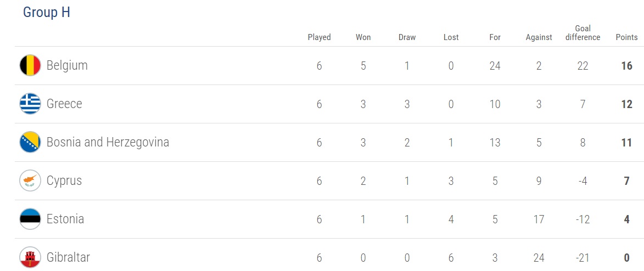This screenshot has height=271, width=644.
Task: Open the Gibraltar team page
Action: click(x=68, y=257)
